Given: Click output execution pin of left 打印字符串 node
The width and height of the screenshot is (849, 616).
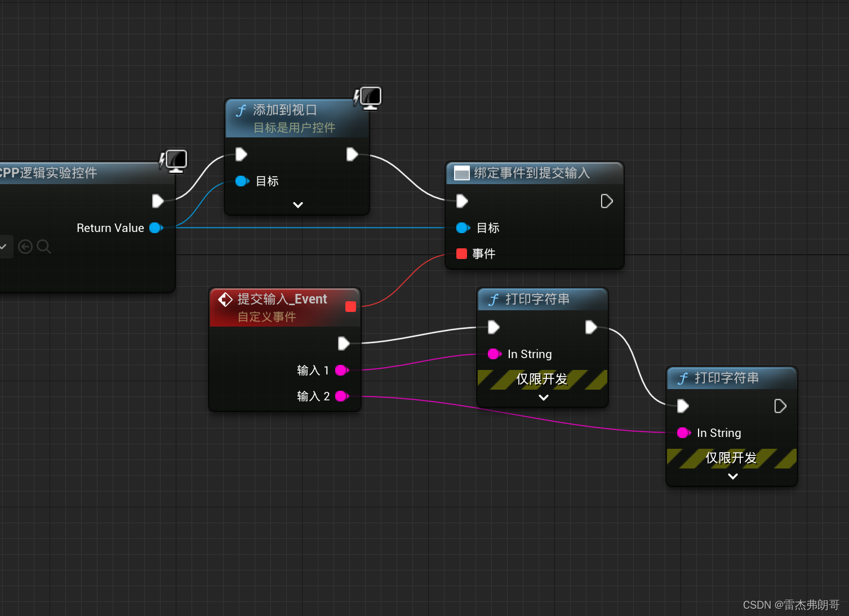Looking at the screenshot, I should click(591, 327).
